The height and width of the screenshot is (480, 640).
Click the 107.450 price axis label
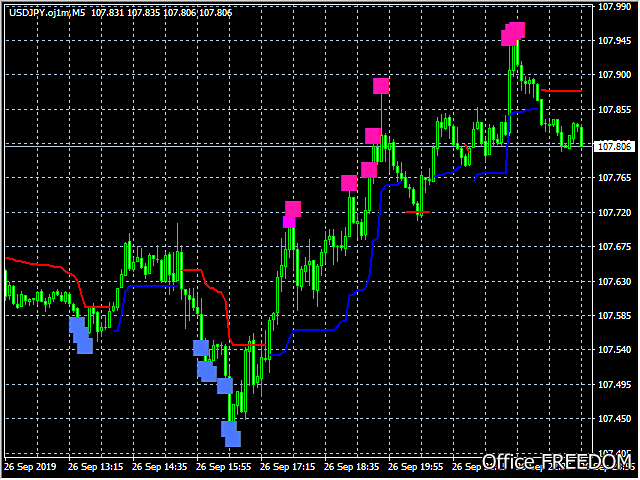point(614,419)
